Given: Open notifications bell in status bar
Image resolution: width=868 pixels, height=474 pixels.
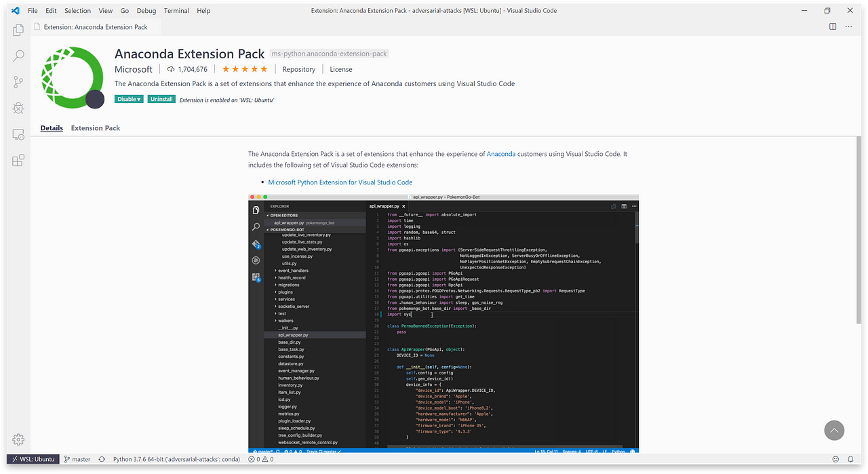Looking at the screenshot, I should [850, 459].
